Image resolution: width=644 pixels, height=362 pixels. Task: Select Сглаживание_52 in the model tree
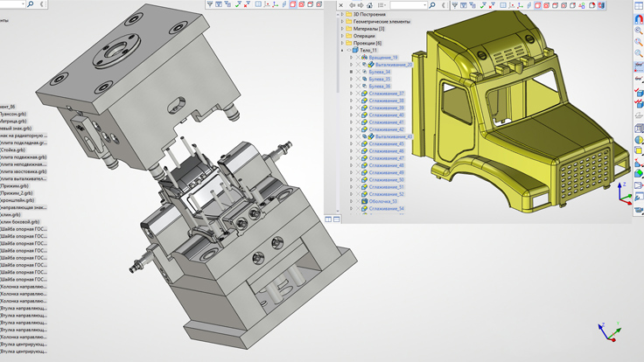coord(386,194)
